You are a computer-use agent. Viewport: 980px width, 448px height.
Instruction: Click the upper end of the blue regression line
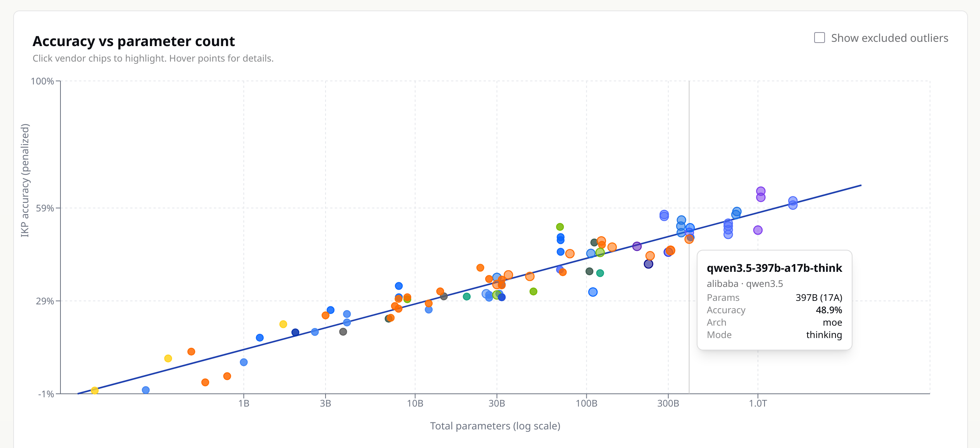[x=859, y=186]
